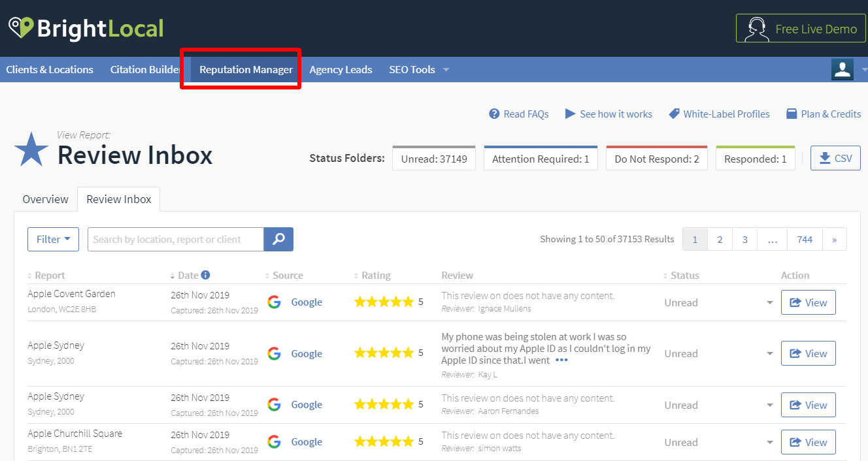This screenshot has height=461, width=868.
Task: Click the star rating in Apple Covent Garden row
Action: click(x=384, y=302)
